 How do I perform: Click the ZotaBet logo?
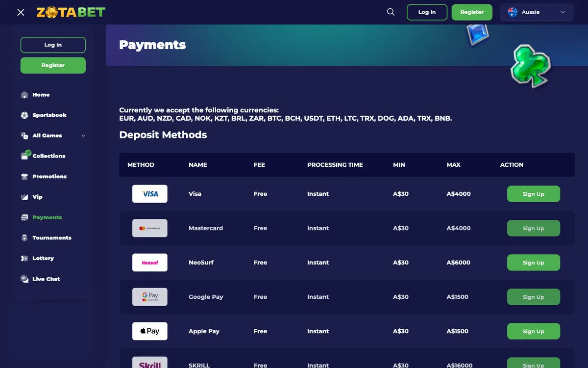(x=71, y=12)
